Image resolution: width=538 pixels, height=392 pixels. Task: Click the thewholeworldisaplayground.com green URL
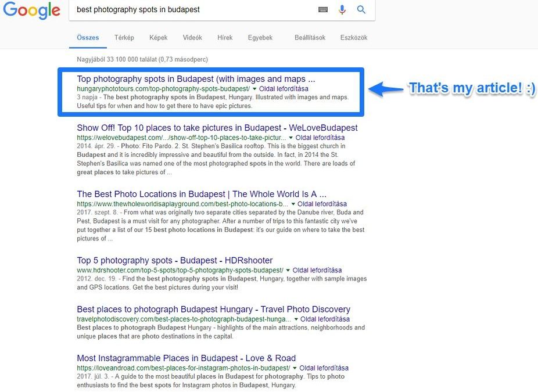pos(182,204)
